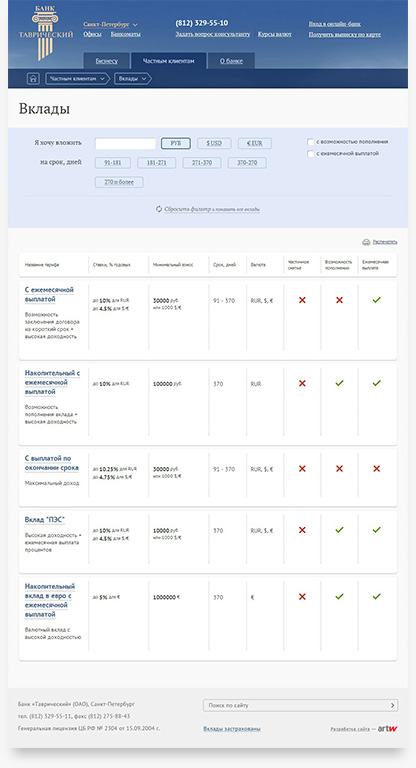This screenshot has height=768, width=416.
Task: Click the printer icon above the table
Action: coord(366,242)
